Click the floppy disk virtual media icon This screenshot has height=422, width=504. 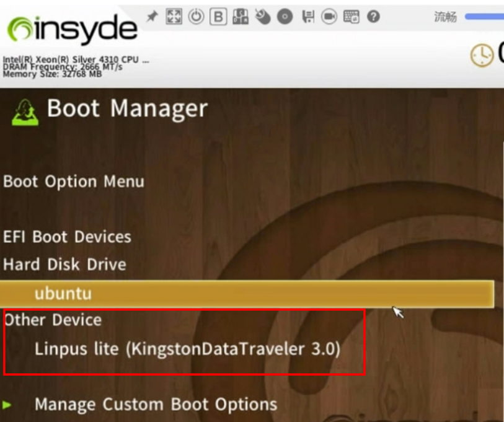point(307,16)
